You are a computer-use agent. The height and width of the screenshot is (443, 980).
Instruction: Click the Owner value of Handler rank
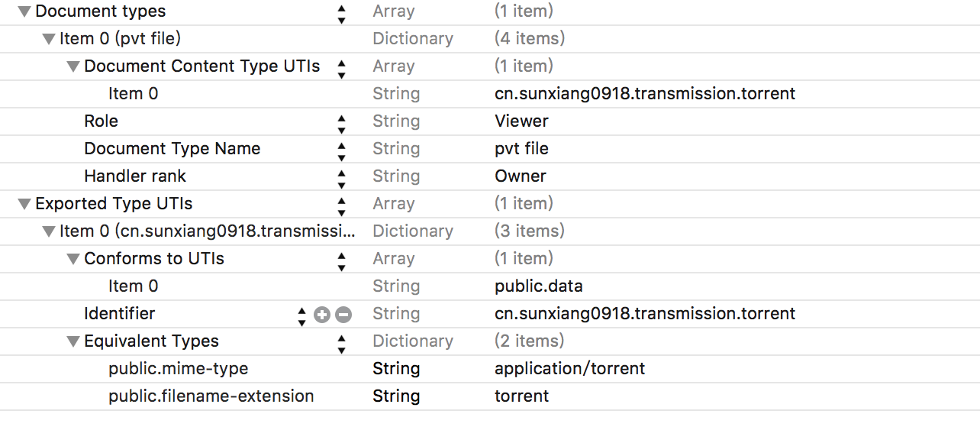click(521, 176)
